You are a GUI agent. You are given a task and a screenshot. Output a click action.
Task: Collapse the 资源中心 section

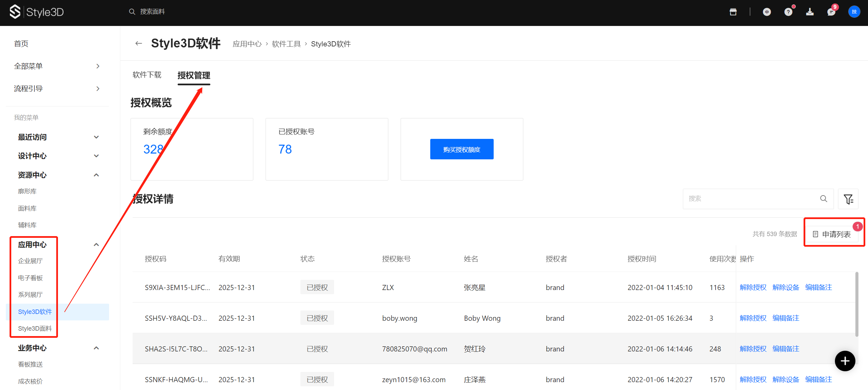point(96,175)
